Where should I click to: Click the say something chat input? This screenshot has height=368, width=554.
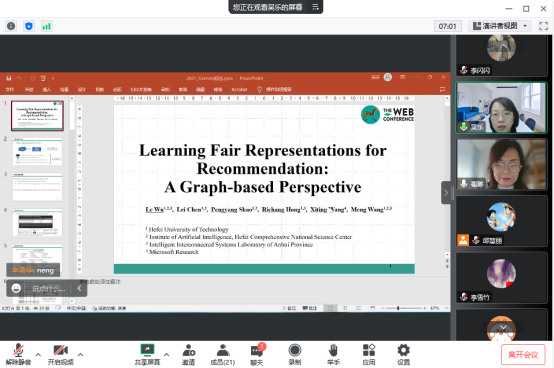(x=49, y=289)
